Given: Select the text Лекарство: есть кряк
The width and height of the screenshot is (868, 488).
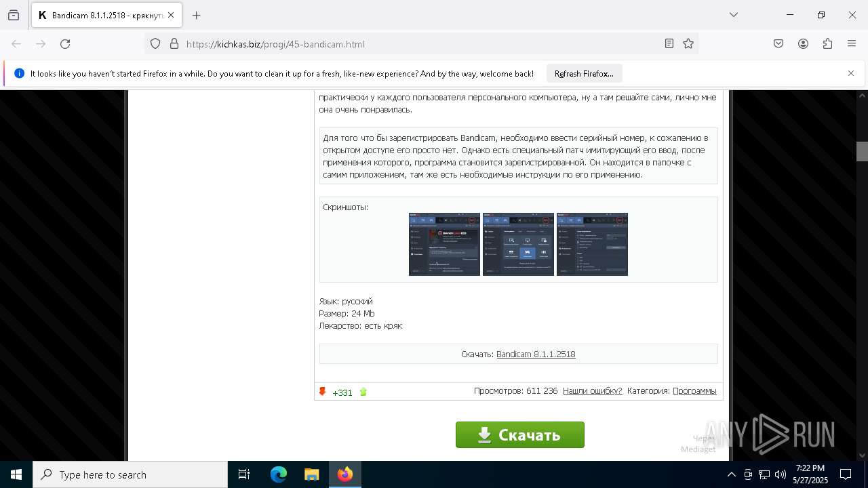Looking at the screenshot, I should pos(361,325).
